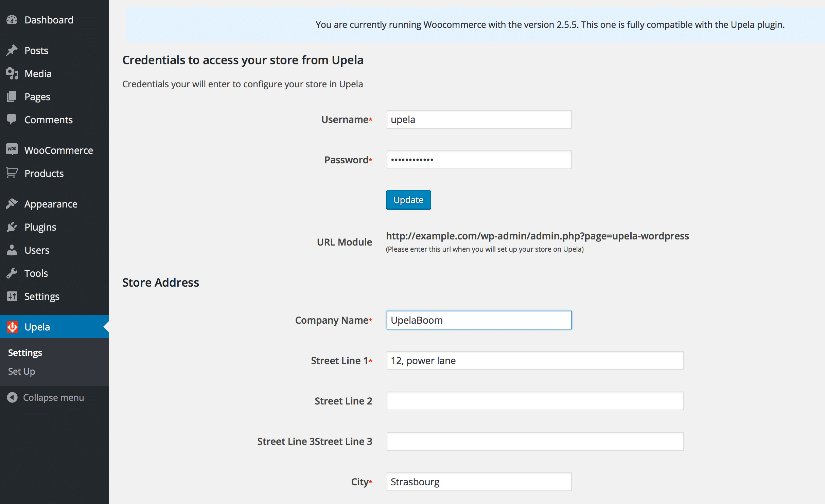Open Media via its camera icon
The width and height of the screenshot is (825, 504).
[x=12, y=73]
